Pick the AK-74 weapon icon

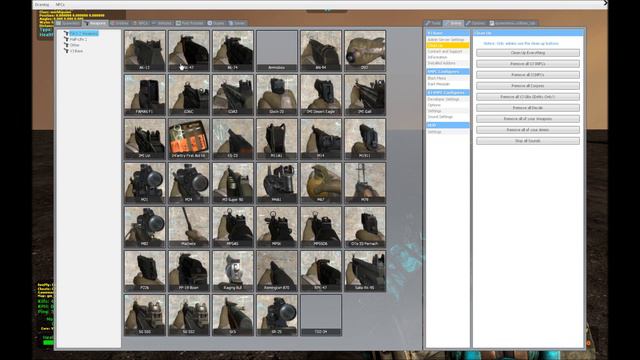click(233, 51)
